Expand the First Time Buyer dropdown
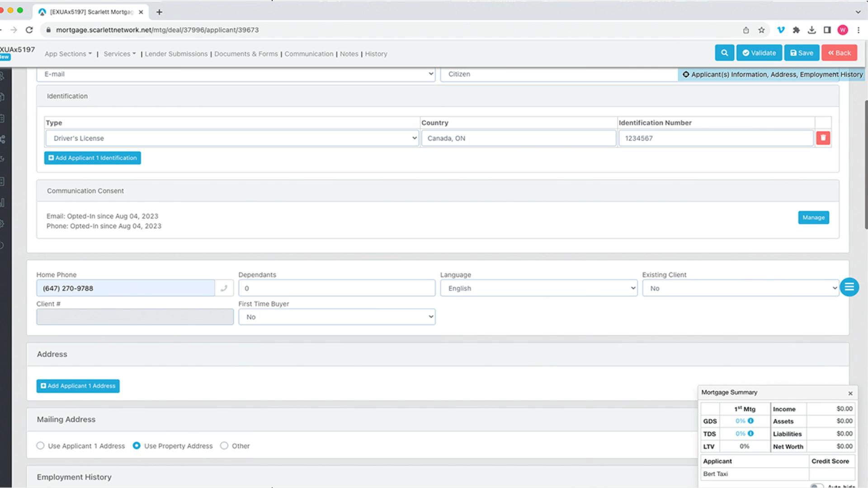868x488 pixels. 337,317
